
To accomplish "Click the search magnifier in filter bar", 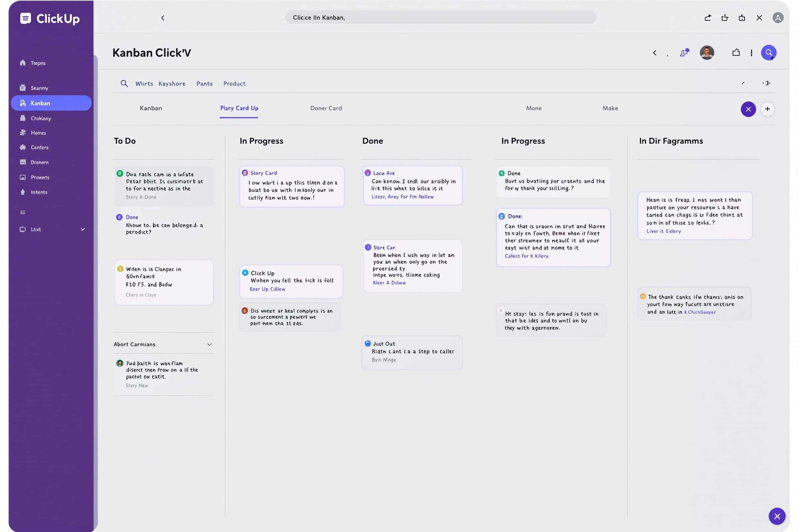I will tap(124, 83).
